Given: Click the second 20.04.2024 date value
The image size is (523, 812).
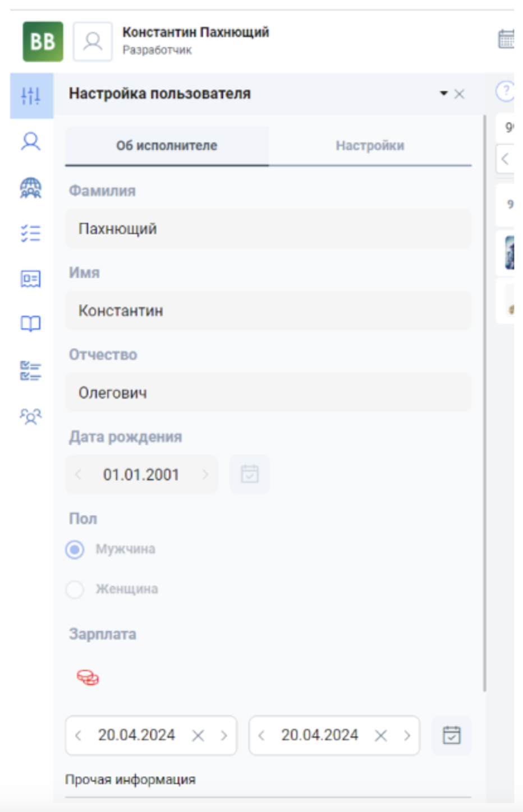Looking at the screenshot, I should [x=319, y=735].
